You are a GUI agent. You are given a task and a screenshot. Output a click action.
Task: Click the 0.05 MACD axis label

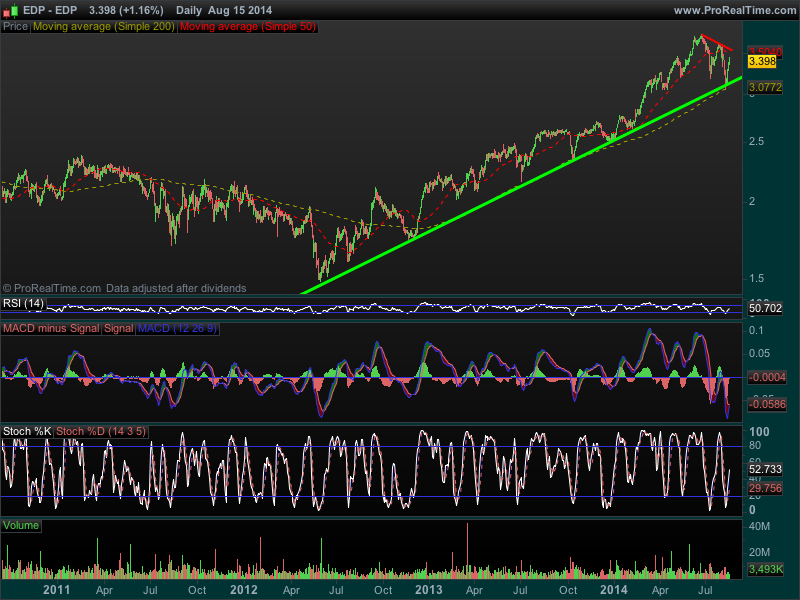759,353
